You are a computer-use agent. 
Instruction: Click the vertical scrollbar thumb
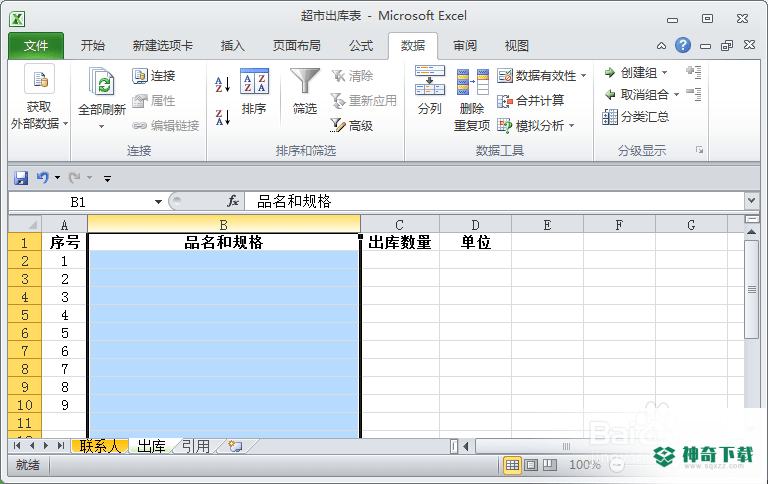(752, 289)
